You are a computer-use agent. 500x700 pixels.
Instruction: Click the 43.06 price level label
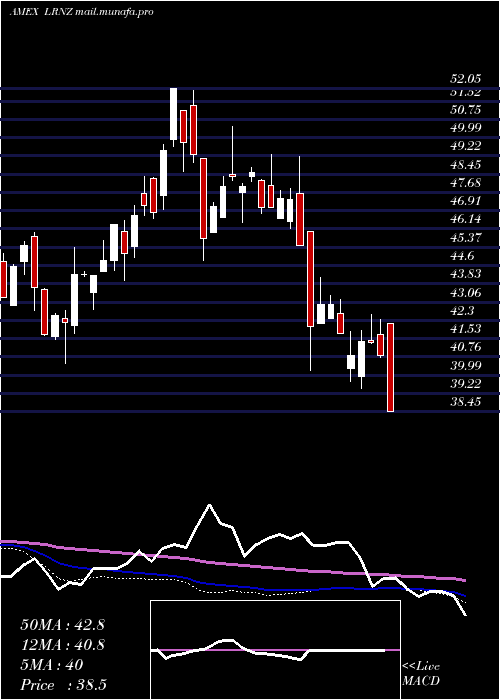[x=466, y=292]
